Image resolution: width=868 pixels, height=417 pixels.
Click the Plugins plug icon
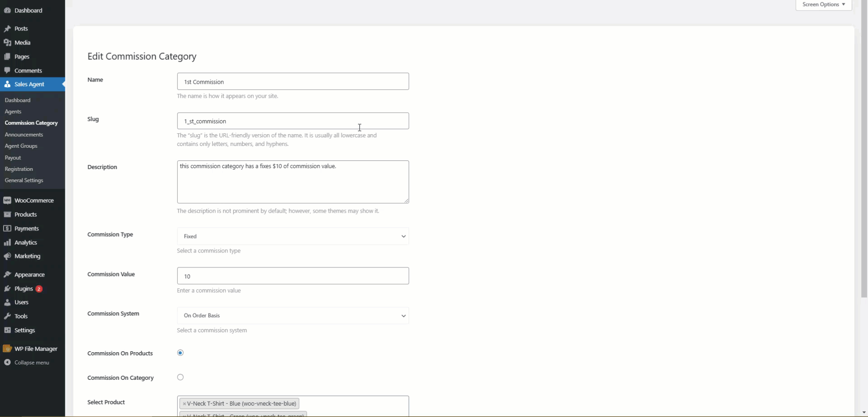coord(7,289)
